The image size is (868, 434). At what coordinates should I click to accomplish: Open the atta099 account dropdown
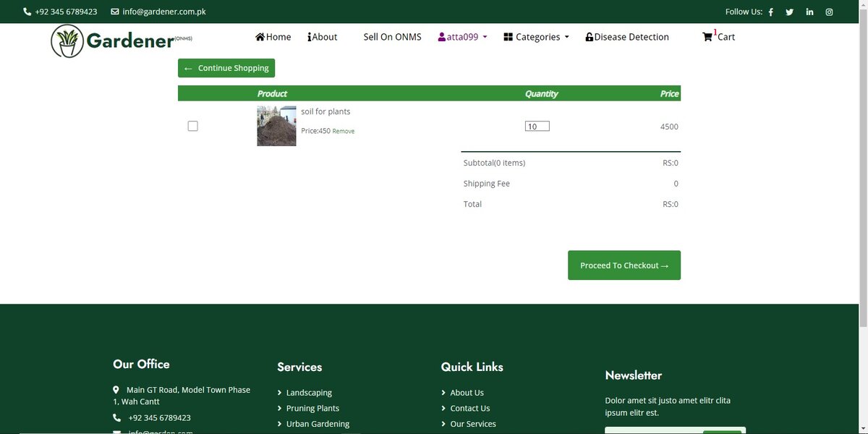click(x=461, y=36)
